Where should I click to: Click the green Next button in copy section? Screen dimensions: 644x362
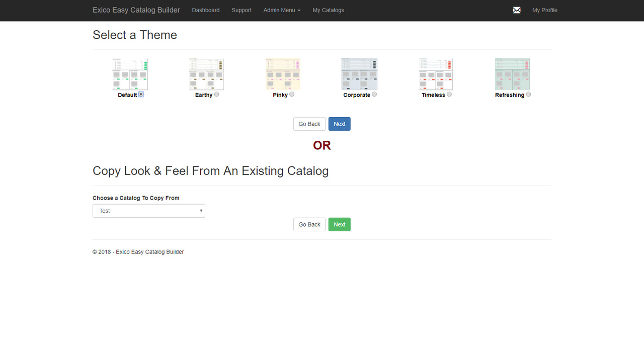(339, 224)
